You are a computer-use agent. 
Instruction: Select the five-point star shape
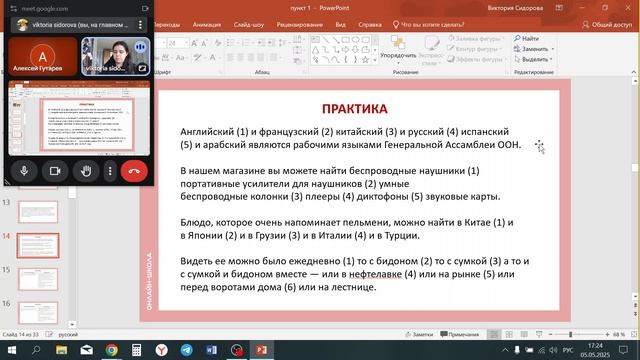[x=365, y=60]
